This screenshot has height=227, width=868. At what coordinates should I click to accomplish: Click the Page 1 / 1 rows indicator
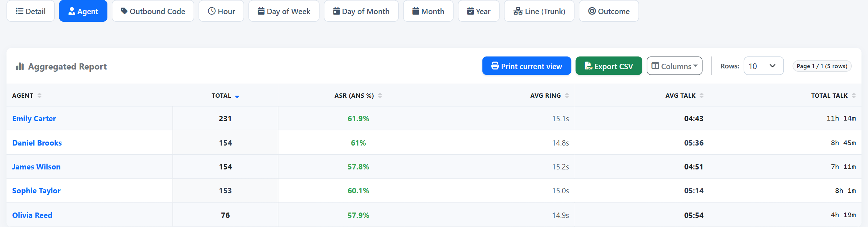pyautogui.click(x=822, y=66)
